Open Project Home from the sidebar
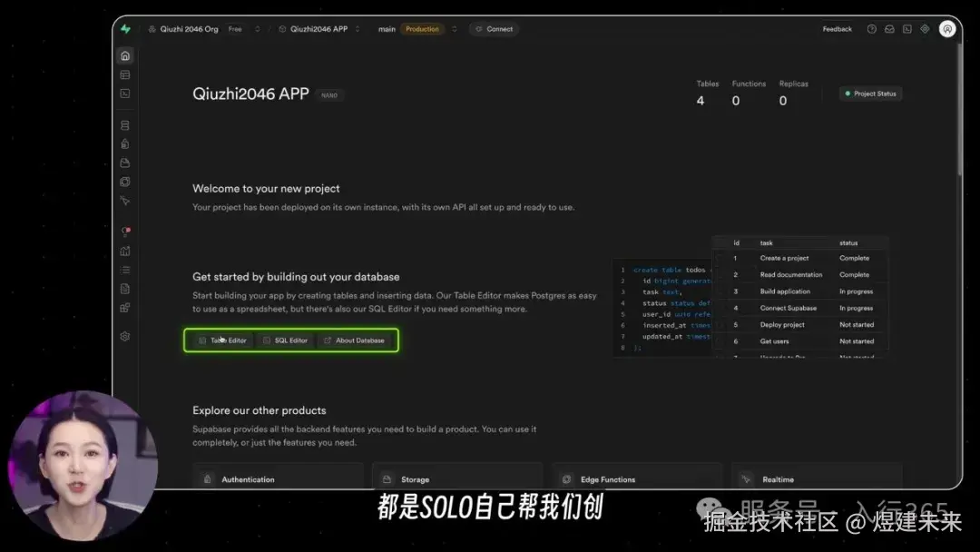Viewport: 980px width, 552px height. pos(125,55)
